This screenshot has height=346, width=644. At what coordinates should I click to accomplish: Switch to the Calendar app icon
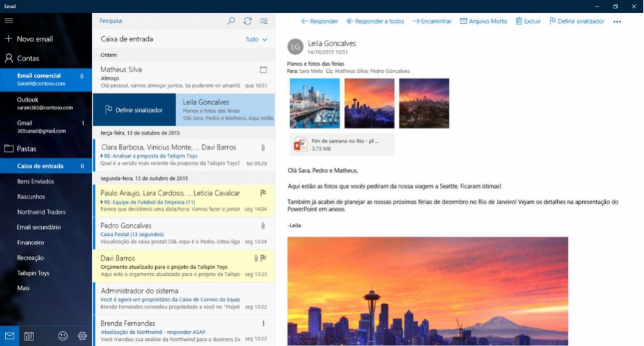pos(29,336)
